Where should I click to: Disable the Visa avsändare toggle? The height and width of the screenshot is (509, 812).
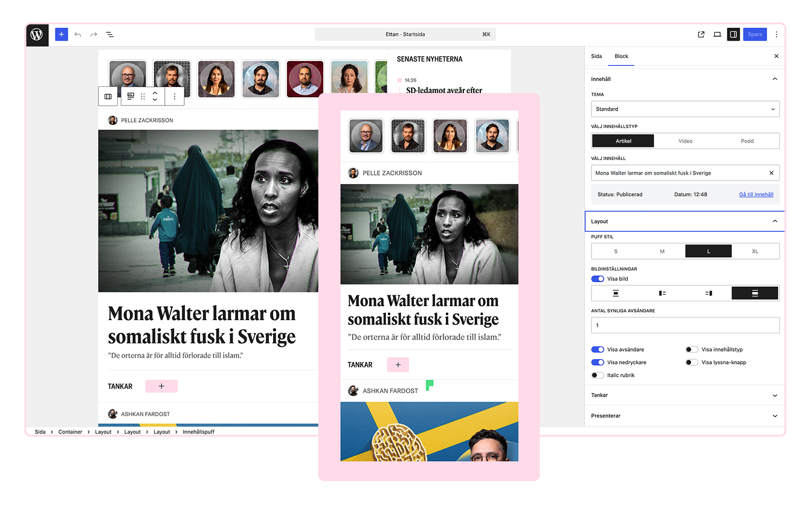[x=598, y=350]
